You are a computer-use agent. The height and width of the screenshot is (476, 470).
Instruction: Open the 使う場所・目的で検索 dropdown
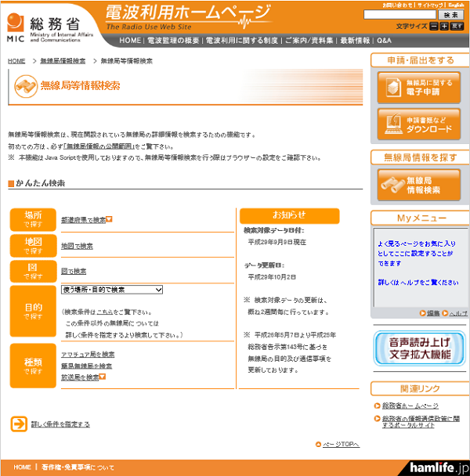112,290
